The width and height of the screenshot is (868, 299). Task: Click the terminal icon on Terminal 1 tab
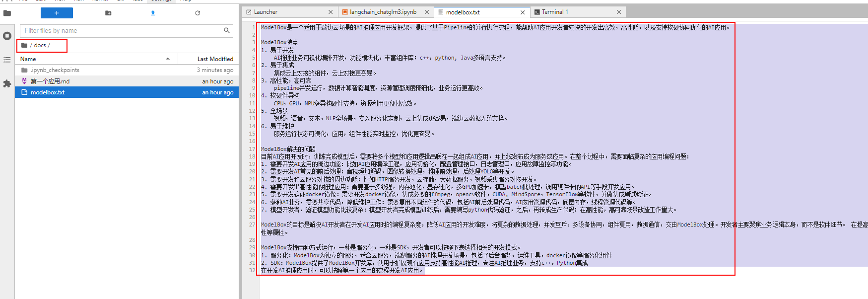537,12
